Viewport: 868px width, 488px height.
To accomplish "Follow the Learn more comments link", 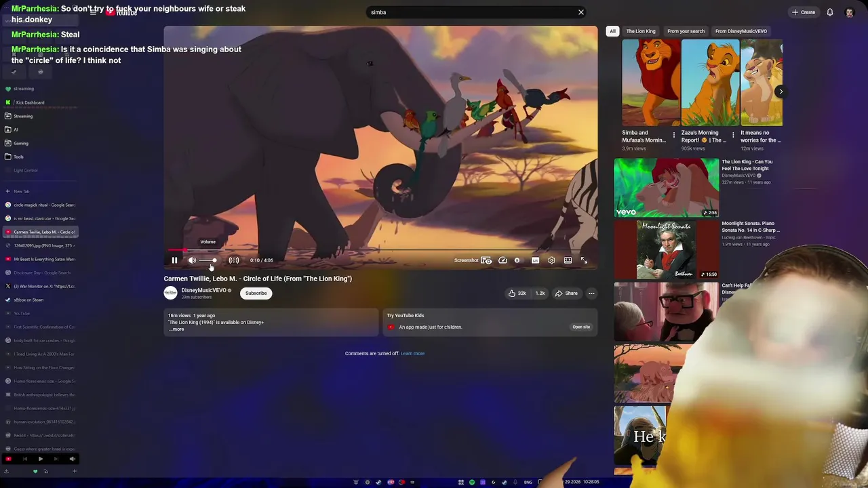I will tap(412, 353).
